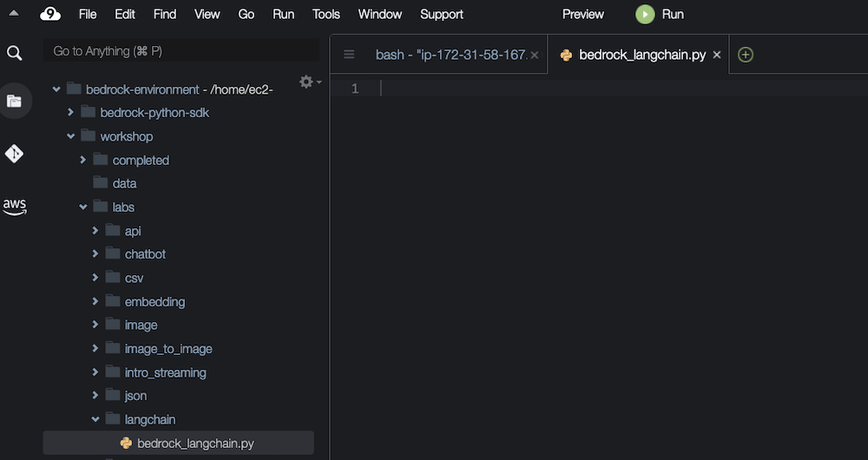Click the Preview button

(582, 14)
